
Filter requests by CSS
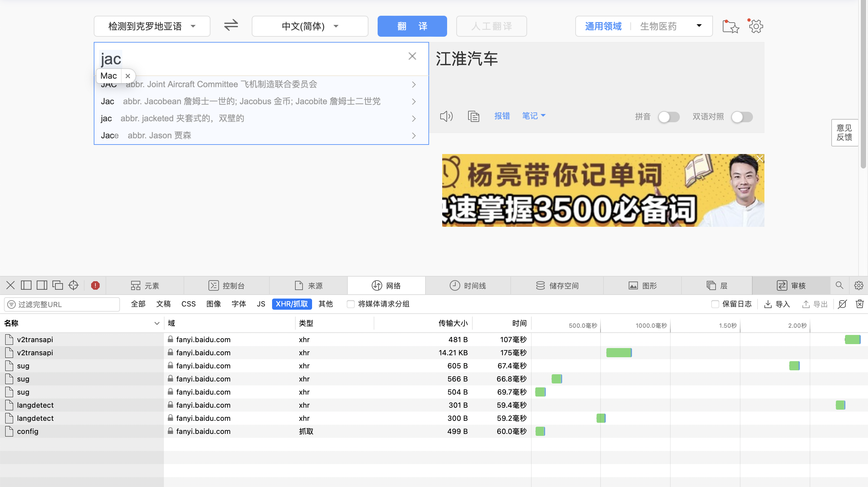tap(188, 304)
